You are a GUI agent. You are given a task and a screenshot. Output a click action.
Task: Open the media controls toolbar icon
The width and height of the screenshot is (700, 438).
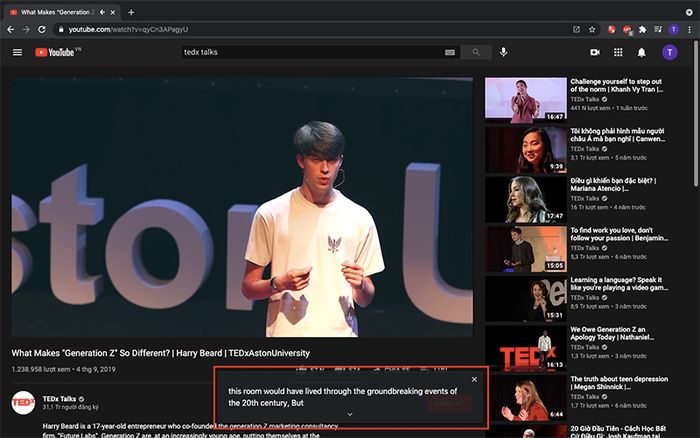[658, 29]
